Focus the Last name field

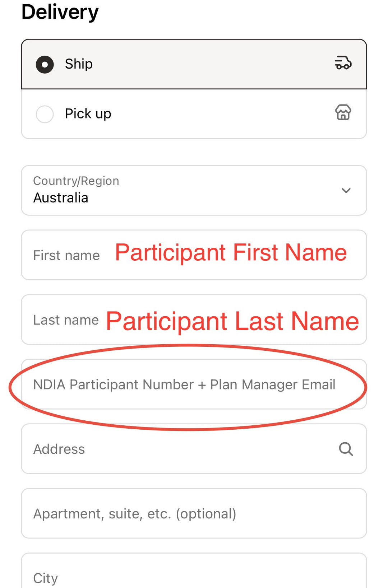click(194, 319)
